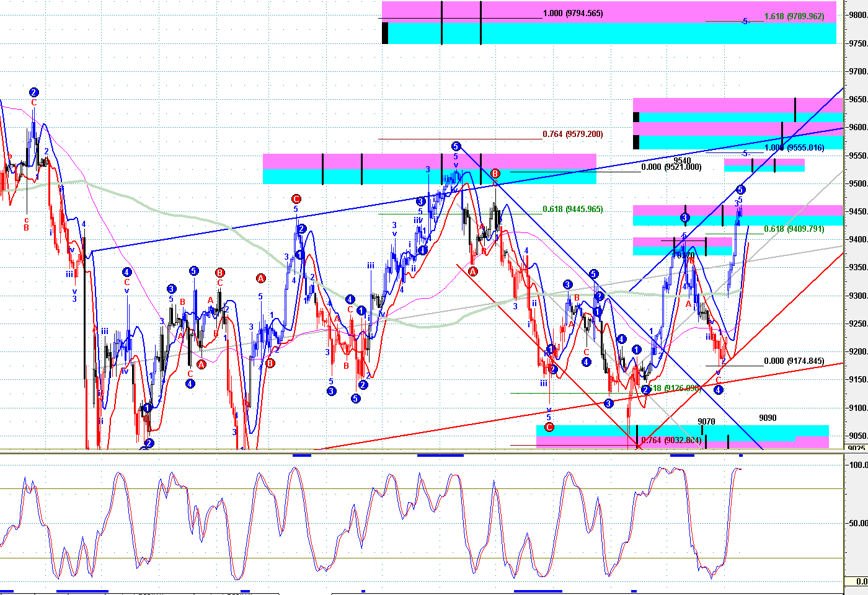Click the 9800 price axis label
The width and height of the screenshot is (868, 595).
point(858,15)
